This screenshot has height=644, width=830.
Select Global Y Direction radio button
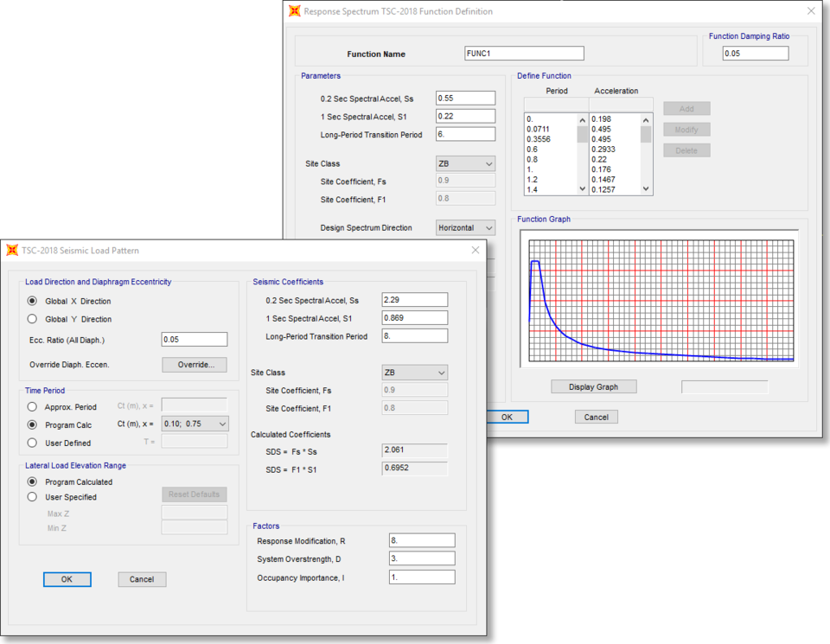[x=33, y=320]
